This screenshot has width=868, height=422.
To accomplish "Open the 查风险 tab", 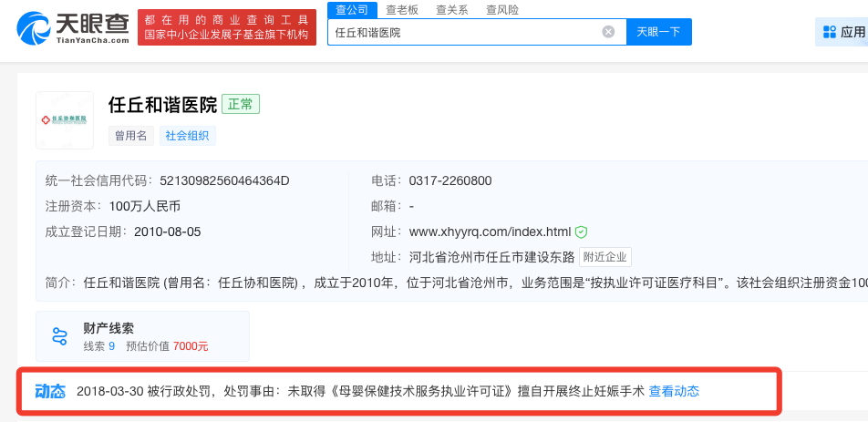I will 502,10.
